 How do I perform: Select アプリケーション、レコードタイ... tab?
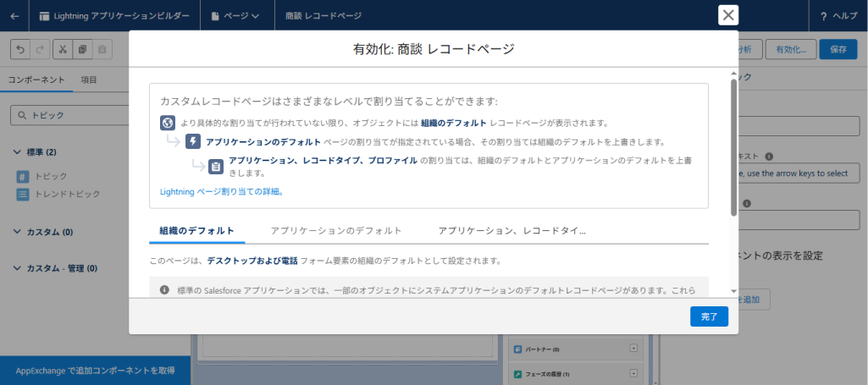click(x=512, y=231)
